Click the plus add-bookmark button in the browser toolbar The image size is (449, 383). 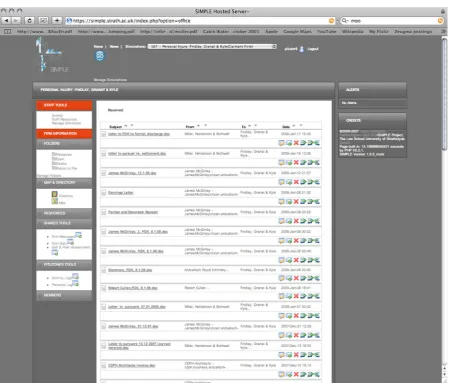pyautogui.click(x=57, y=21)
